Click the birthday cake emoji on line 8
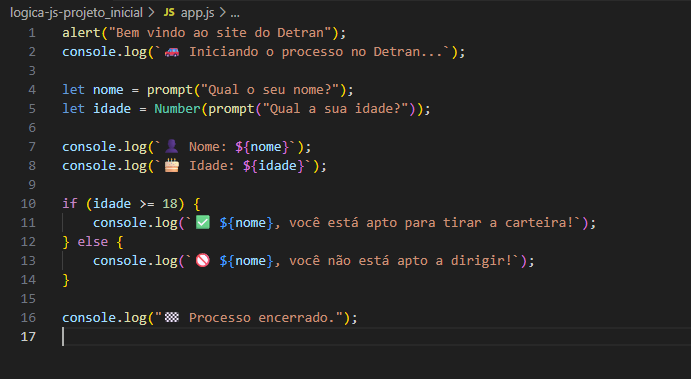Viewport: 691px width, 379px height. pyautogui.click(x=172, y=166)
